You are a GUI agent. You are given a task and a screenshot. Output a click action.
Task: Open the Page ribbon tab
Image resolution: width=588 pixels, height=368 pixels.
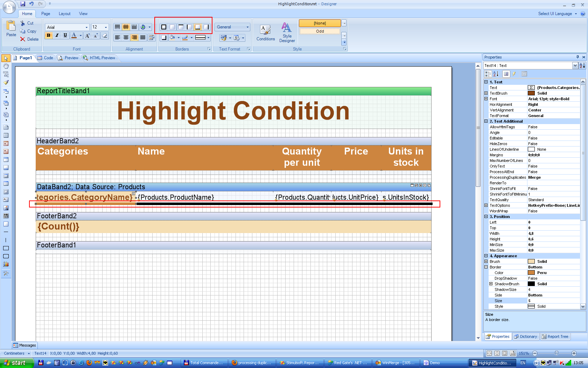point(45,14)
